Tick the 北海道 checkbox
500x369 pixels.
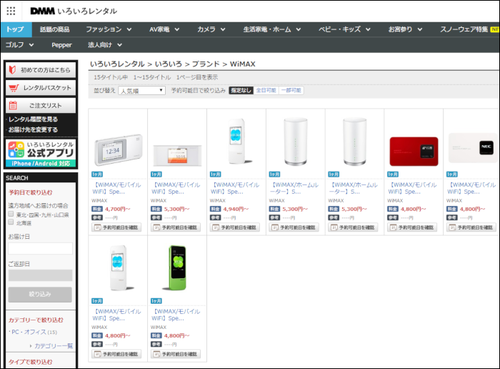[x=11, y=222]
